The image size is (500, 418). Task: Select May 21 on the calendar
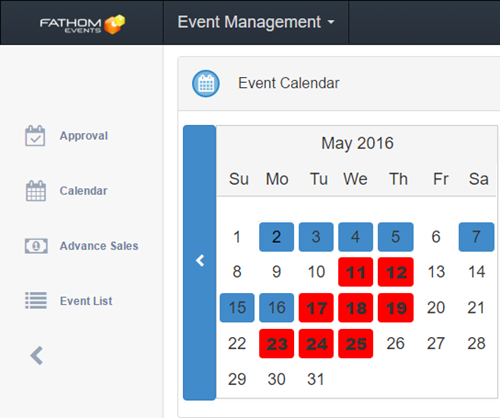click(x=476, y=308)
